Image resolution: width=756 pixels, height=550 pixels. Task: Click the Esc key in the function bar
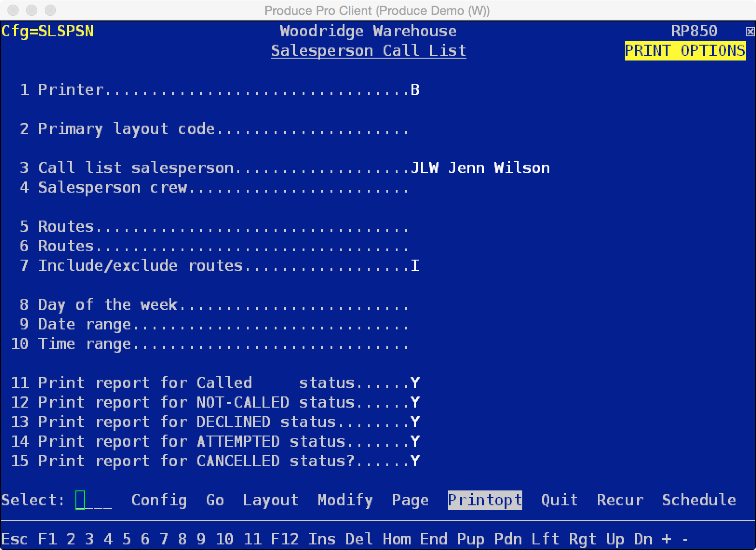[15, 539]
